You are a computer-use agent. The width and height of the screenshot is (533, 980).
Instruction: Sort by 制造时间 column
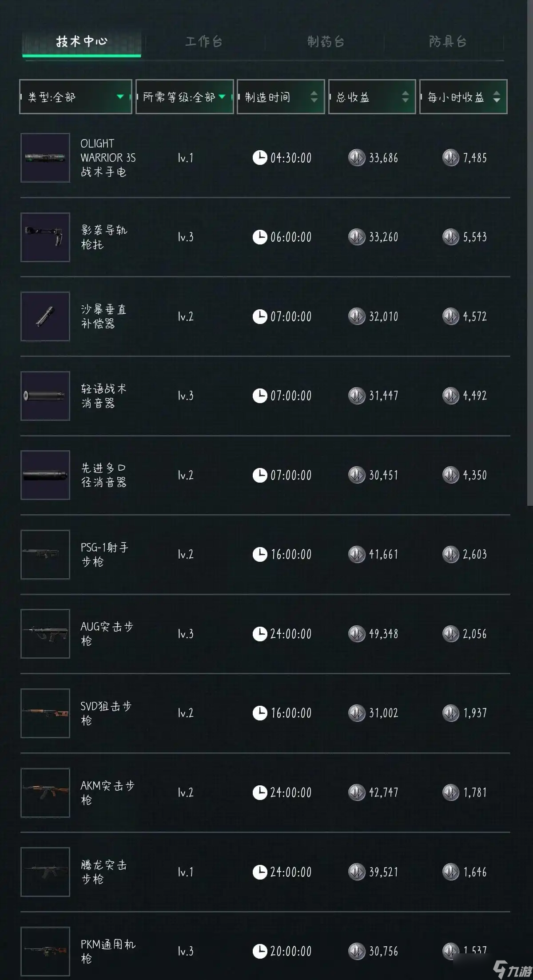coord(281,97)
